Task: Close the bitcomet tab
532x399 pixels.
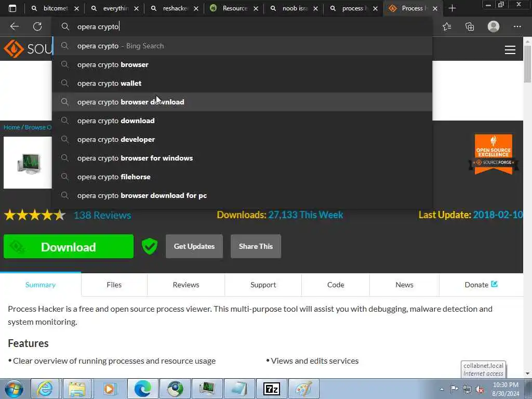Action: [77, 8]
